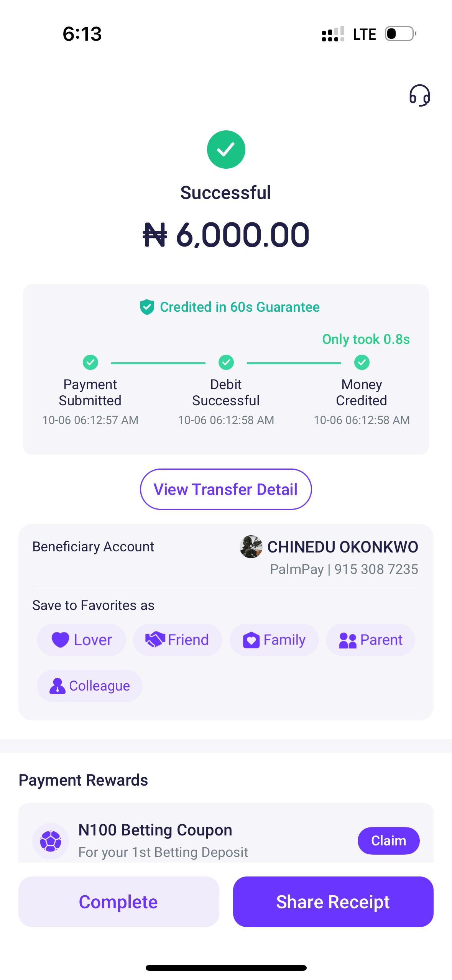Click the green success checkmark icon
The width and height of the screenshot is (452, 980).
pos(226,150)
